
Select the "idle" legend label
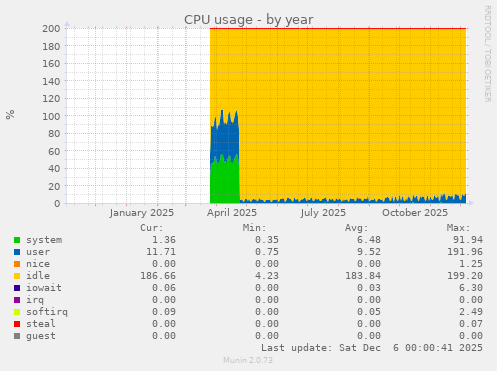[x=38, y=276]
